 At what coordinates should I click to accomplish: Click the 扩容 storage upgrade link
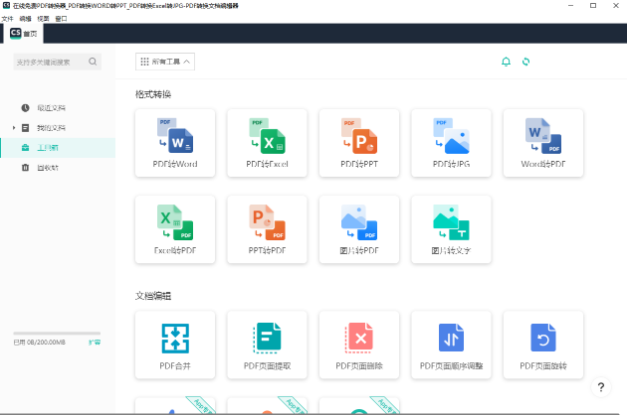pos(94,342)
